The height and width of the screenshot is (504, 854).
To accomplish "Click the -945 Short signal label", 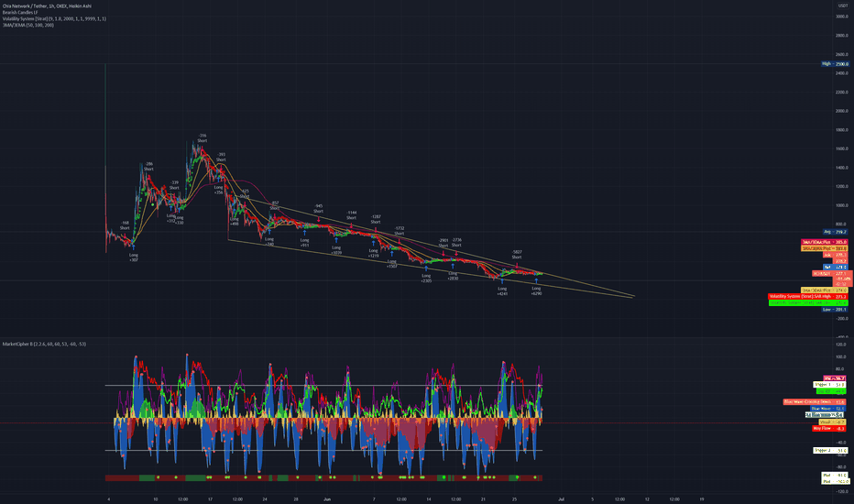I will [x=318, y=209].
